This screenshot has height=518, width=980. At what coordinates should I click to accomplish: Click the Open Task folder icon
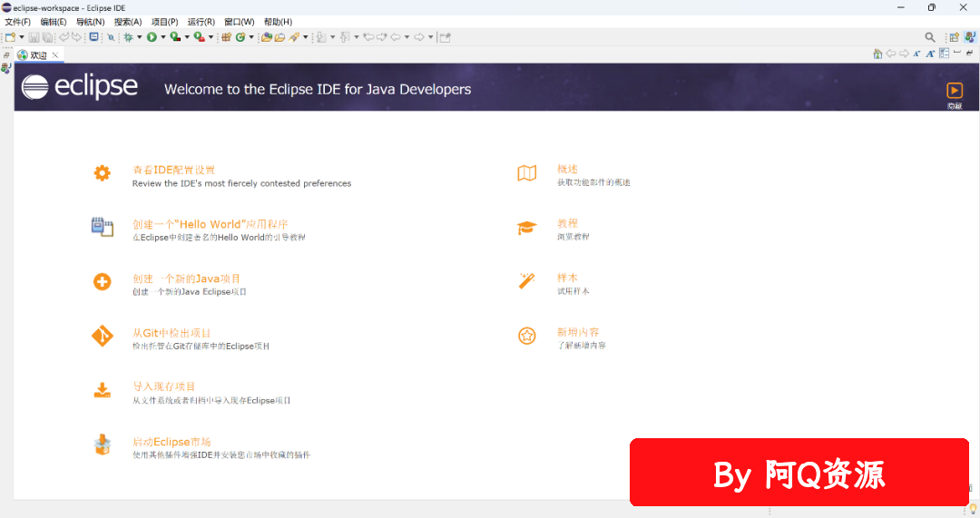(x=279, y=37)
